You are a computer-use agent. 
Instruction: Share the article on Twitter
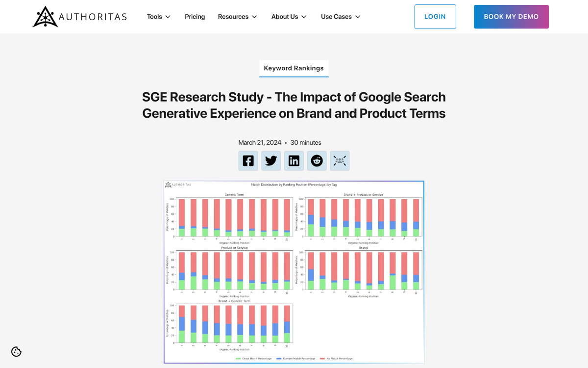coord(271,160)
